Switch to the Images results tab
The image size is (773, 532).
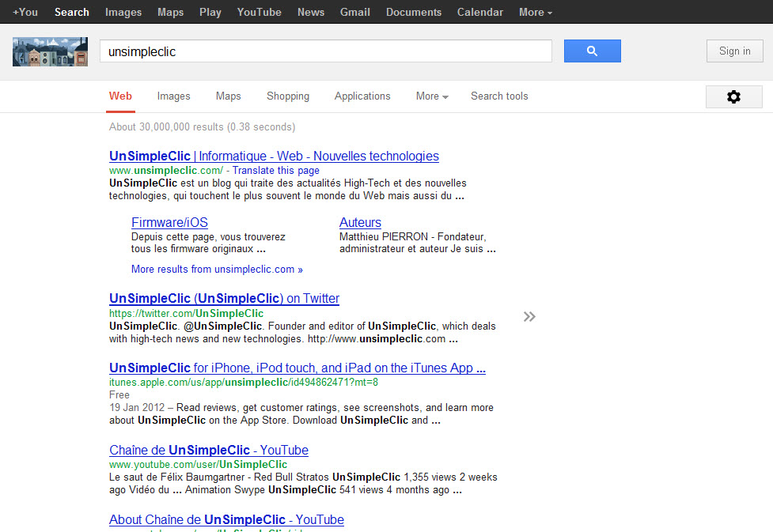coord(173,96)
